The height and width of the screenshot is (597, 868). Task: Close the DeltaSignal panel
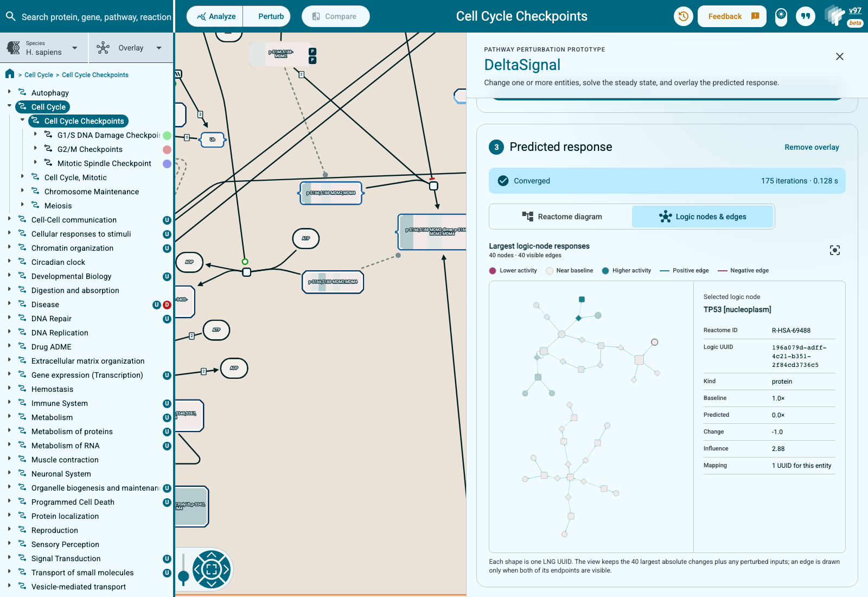point(840,56)
